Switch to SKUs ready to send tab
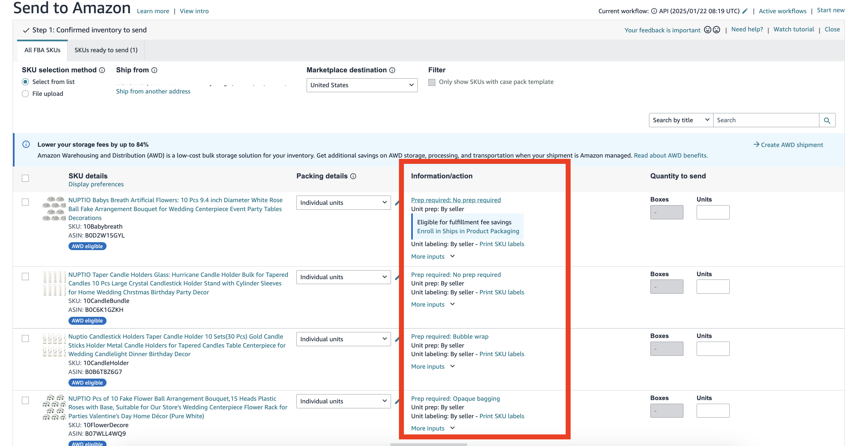868x446 pixels. pos(106,50)
